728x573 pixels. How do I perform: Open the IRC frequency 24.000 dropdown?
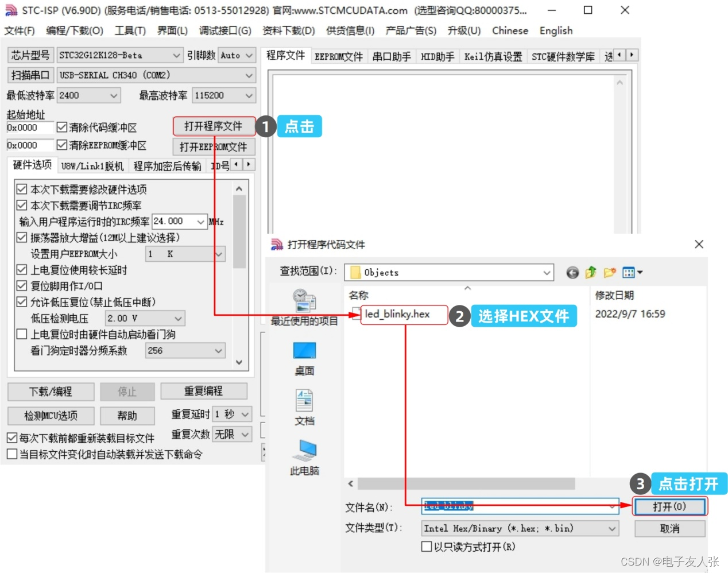coord(179,221)
